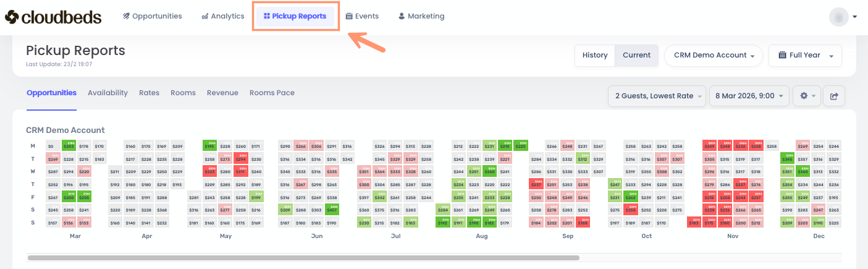Click the horizontal scrollbar under the calendar
The width and height of the screenshot is (868, 269).
[x=303, y=257]
